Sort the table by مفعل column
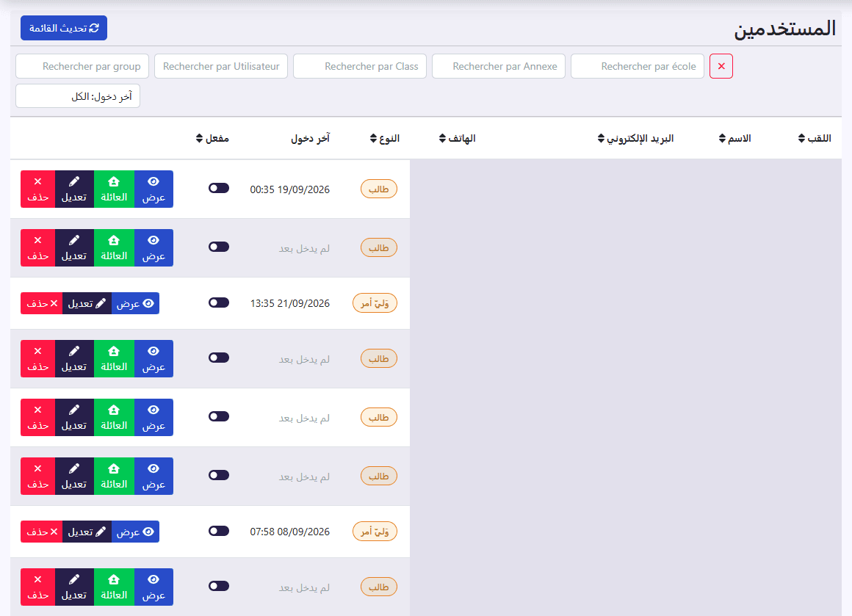 (x=212, y=139)
